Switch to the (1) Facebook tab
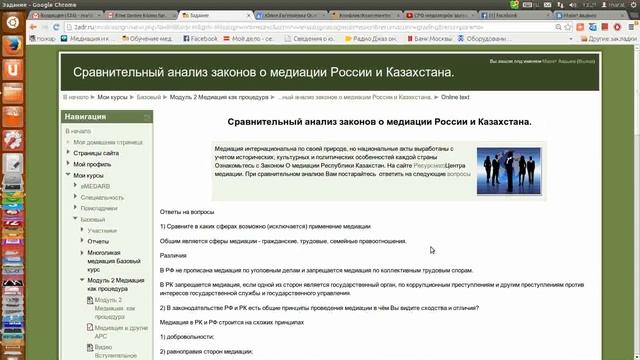The image size is (640, 360). 516,15
